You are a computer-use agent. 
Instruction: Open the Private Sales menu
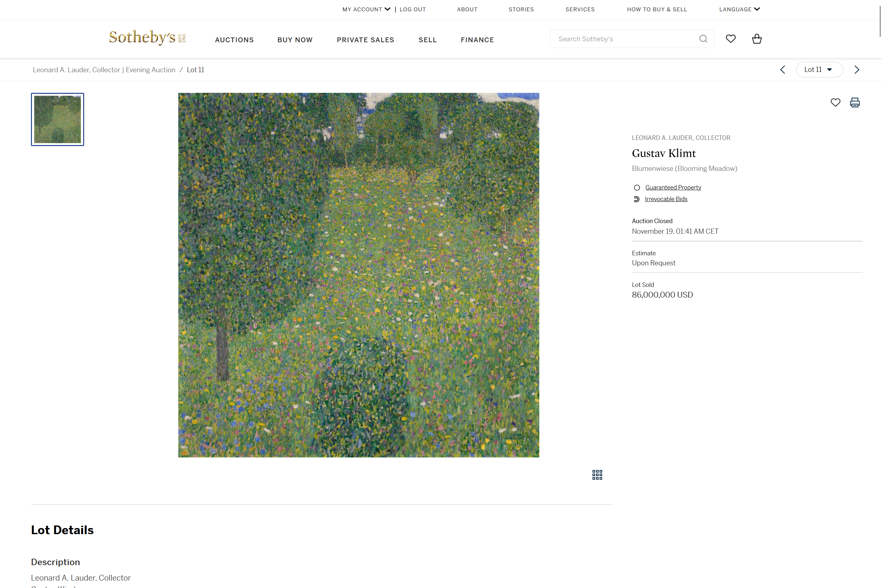tap(365, 40)
